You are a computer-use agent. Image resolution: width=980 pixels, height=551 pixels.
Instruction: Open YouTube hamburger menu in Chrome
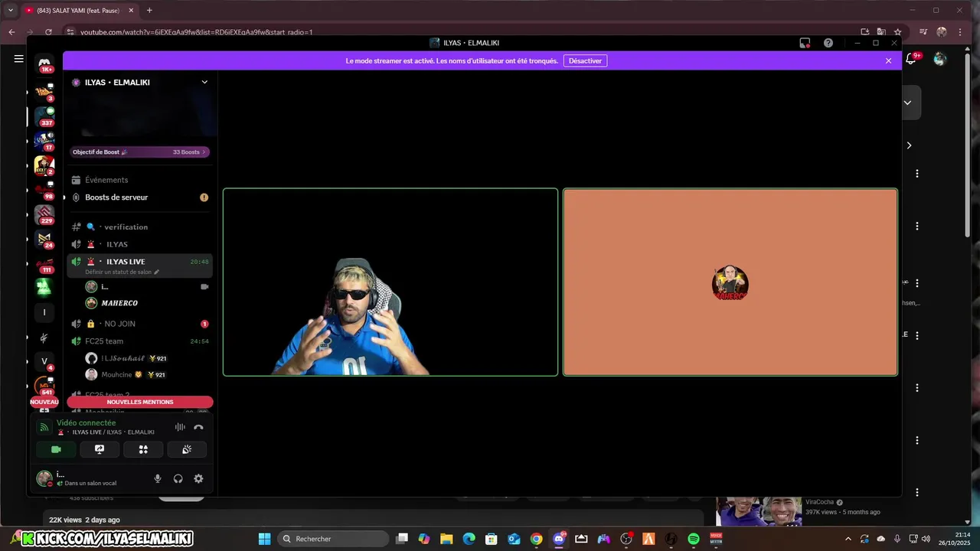18,59
